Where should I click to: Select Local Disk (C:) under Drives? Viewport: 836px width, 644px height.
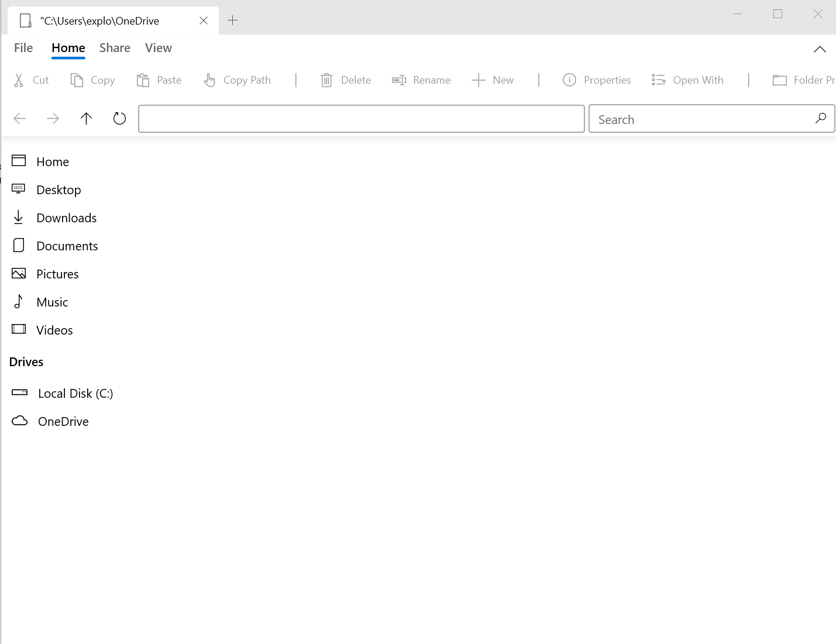pos(75,393)
